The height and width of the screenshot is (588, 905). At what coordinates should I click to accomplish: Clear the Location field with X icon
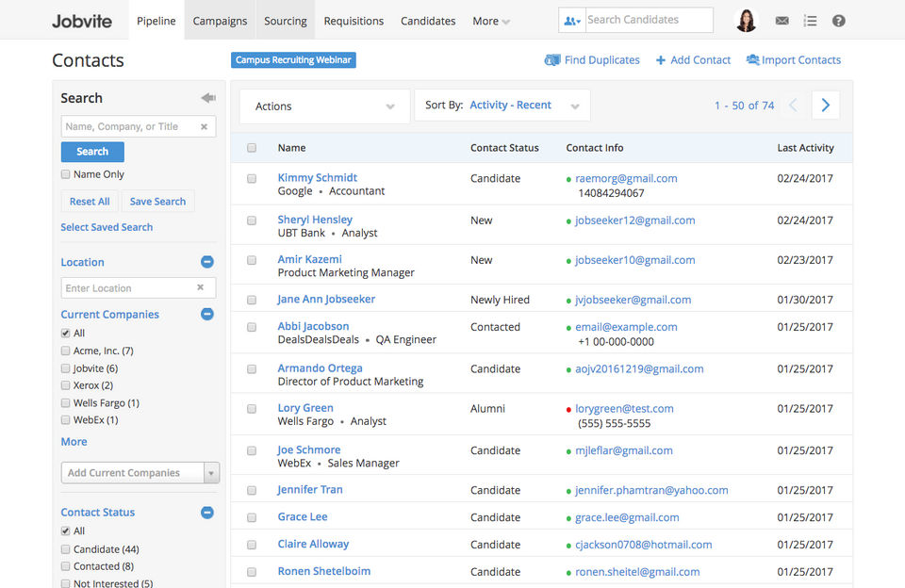click(201, 288)
